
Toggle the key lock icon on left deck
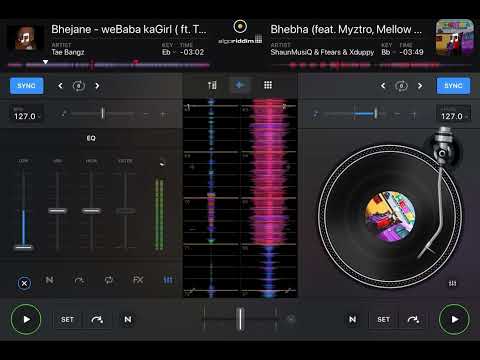63,114
